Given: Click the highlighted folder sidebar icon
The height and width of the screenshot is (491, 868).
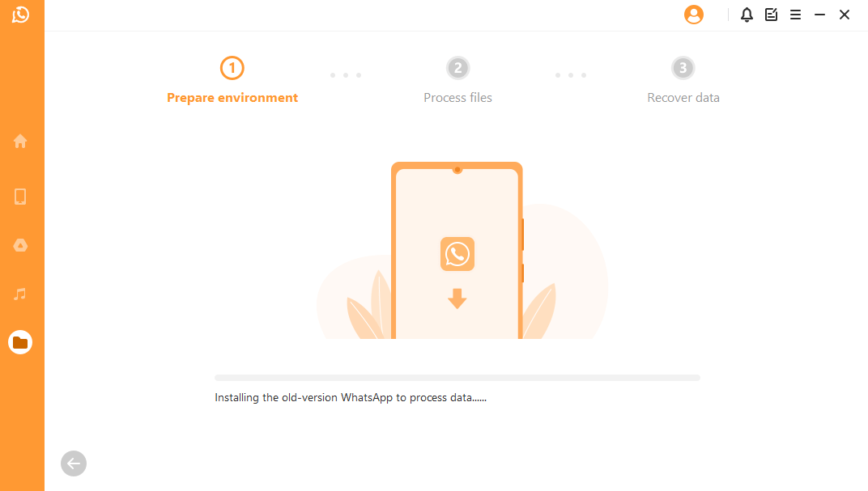Looking at the screenshot, I should (20, 342).
